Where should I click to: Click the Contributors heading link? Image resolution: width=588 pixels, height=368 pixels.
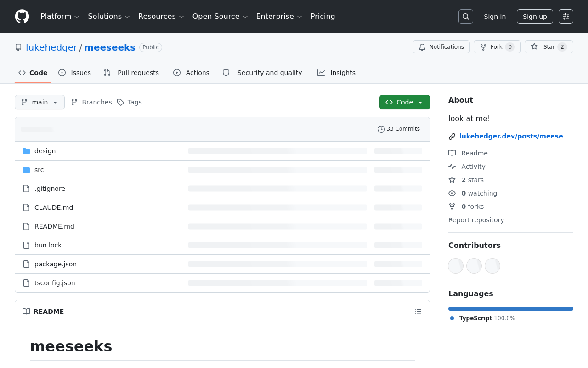(x=475, y=246)
